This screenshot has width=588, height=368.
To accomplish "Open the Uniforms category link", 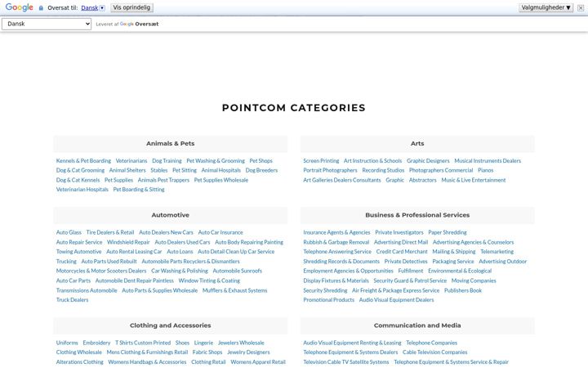I will (x=67, y=343).
